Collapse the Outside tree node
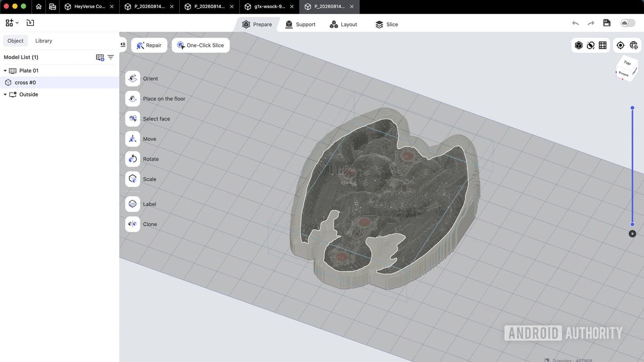 coord(5,95)
